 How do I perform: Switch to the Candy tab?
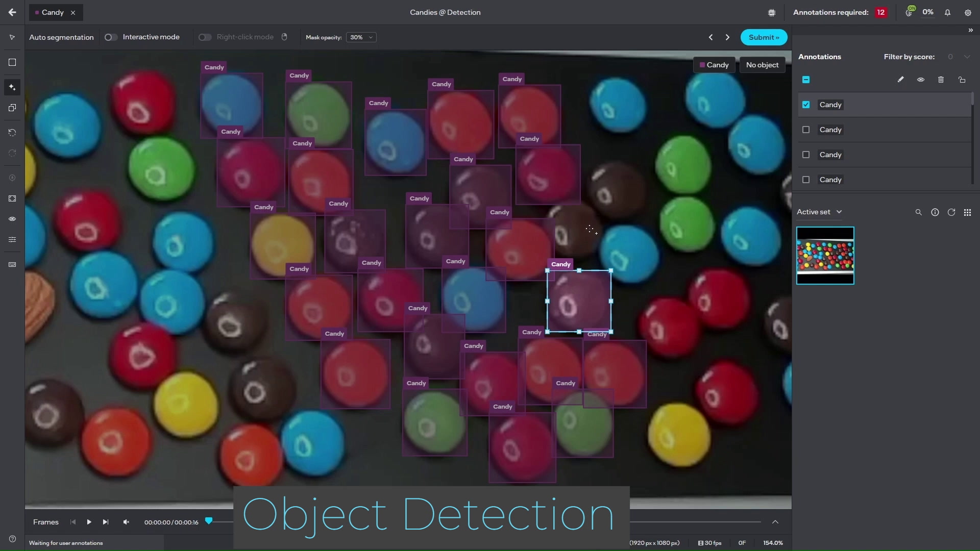[53, 12]
